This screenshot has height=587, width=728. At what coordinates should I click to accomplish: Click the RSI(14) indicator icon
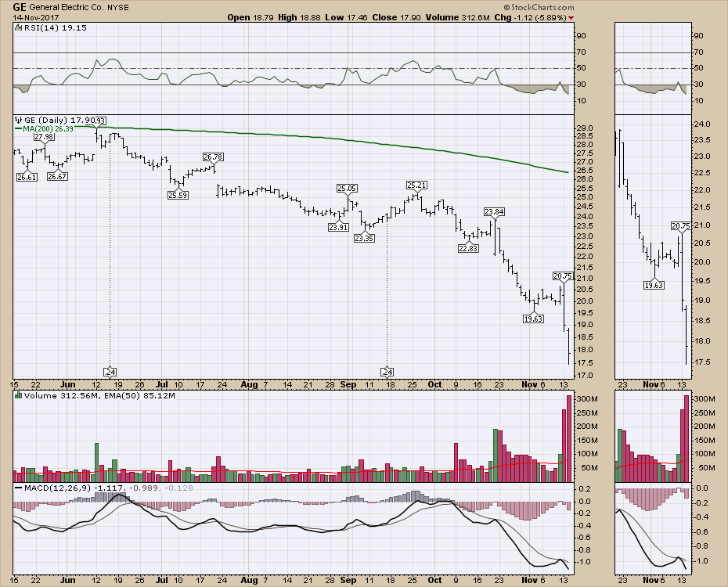[19, 27]
